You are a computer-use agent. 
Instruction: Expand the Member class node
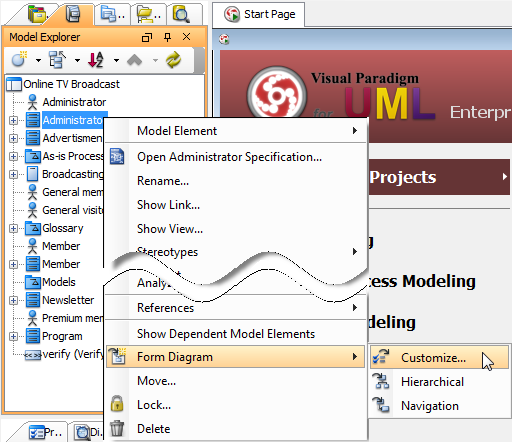pyautogui.click(x=13, y=264)
